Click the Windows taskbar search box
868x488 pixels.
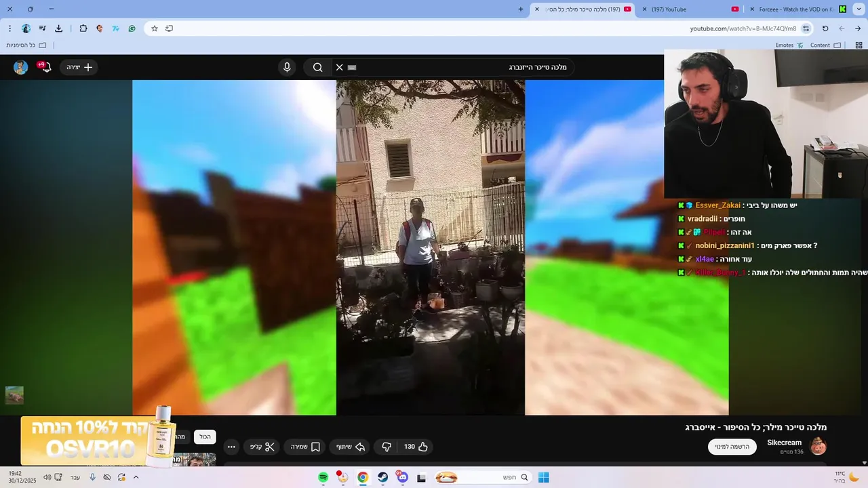click(483, 477)
